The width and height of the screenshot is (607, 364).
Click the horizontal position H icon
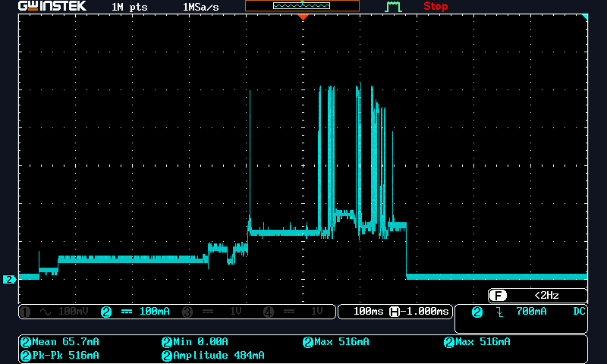(395, 312)
